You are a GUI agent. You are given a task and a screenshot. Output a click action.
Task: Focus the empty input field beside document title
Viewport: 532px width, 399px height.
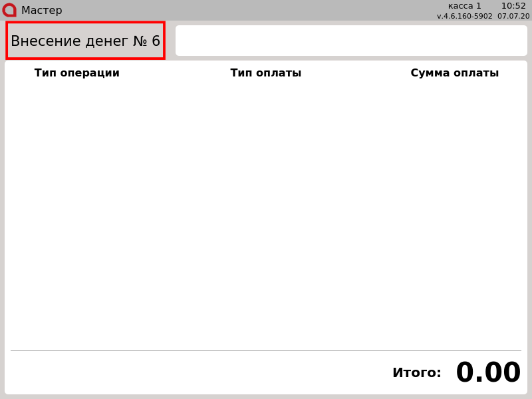351,41
